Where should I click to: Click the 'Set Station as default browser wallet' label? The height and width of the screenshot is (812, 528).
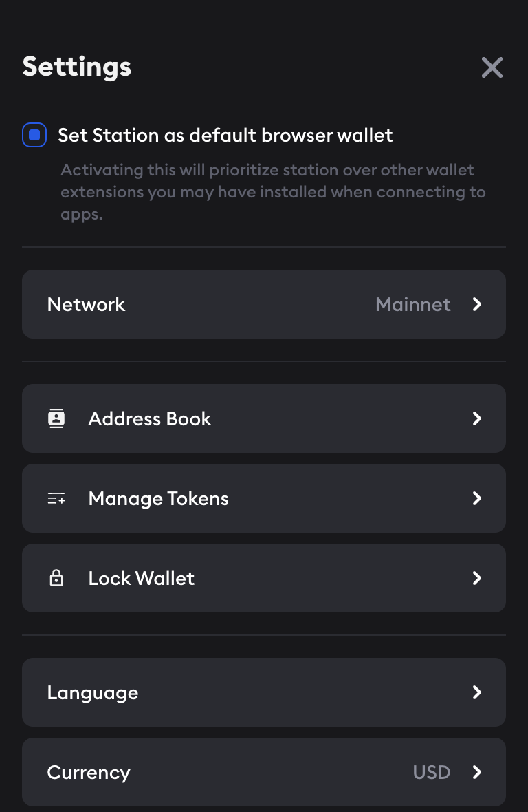pyautogui.click(x=225, y=136)
